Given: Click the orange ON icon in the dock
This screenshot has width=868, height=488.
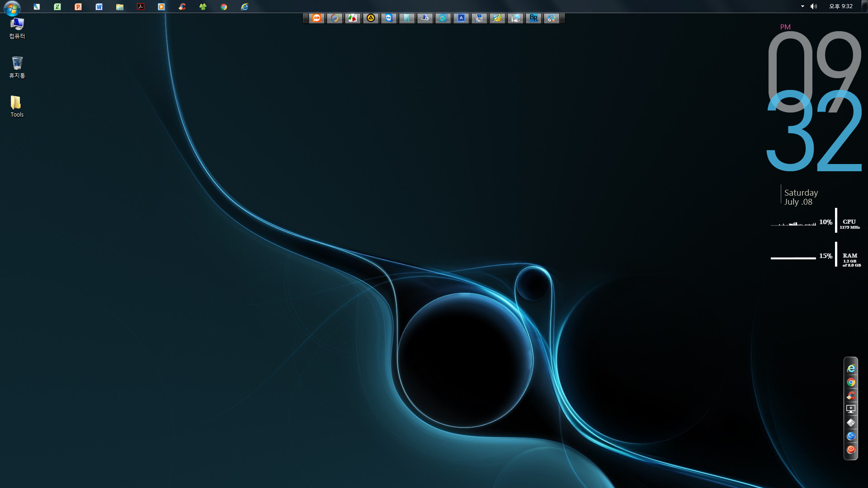Looking at the screenshot, I should pyautogui.click(x=316, y=18).
